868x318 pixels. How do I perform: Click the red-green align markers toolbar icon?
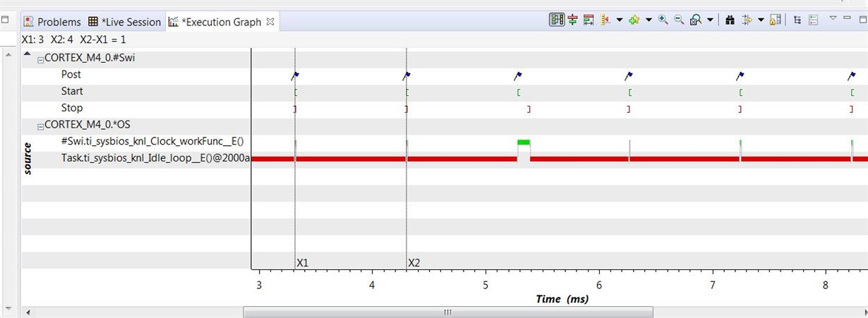tap(572, 20)
